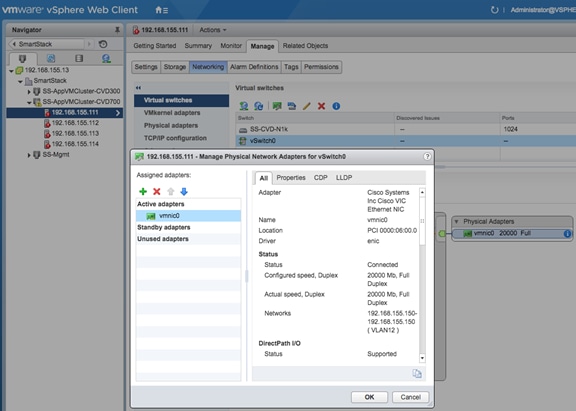The width and height of the screenshot is (576, 411).
Task: Click the pencil edit switch icon
Action: coord(306,106)
